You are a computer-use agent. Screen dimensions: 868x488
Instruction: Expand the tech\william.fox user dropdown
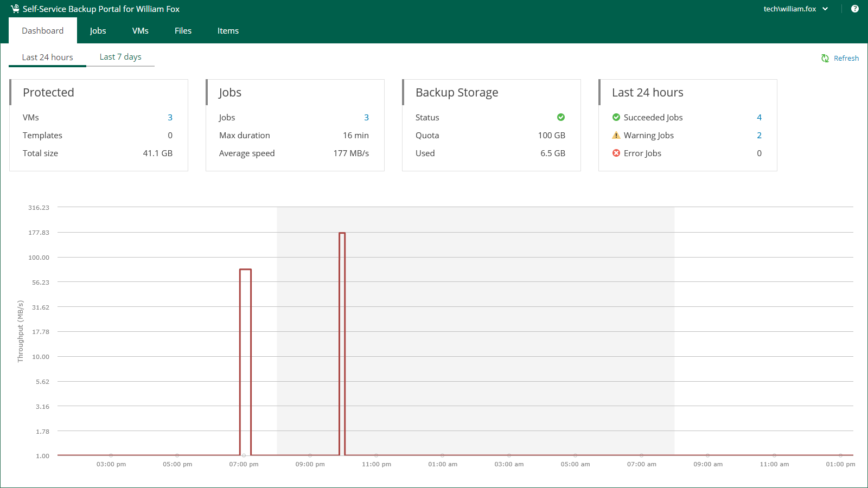coord(796,9)
